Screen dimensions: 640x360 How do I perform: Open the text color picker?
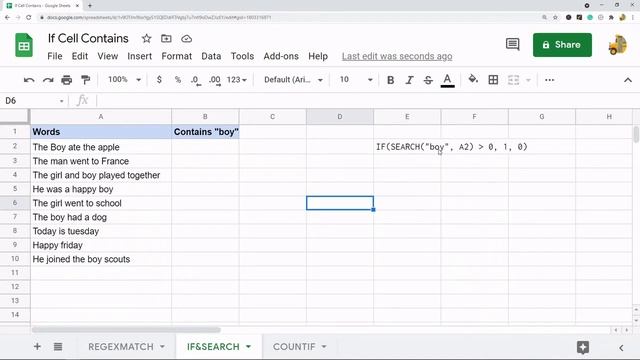click(447, 80)
